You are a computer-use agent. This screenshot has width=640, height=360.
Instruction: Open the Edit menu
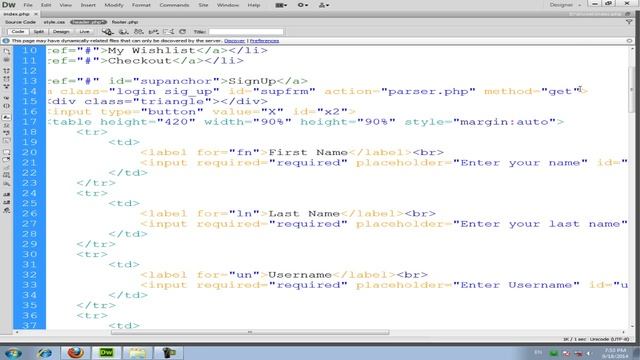click(x=46, y=5)
